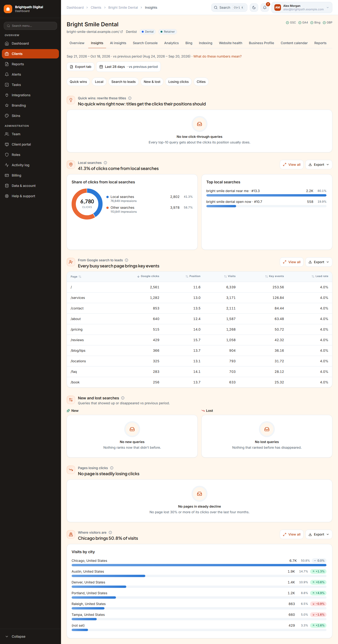
Task: Toggle dark mode with the moon icon
Action: (254, 8)
